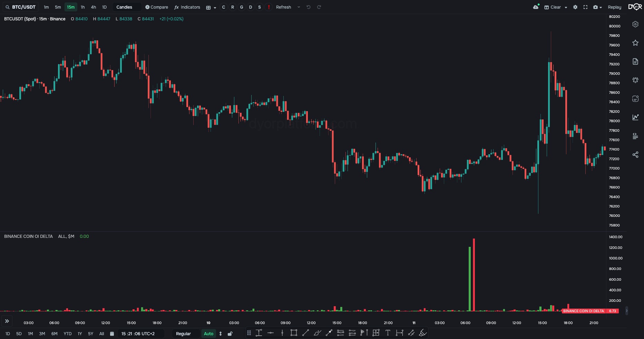Toggle the Auto scale button

pyautogui.click(x=208, y=333)
